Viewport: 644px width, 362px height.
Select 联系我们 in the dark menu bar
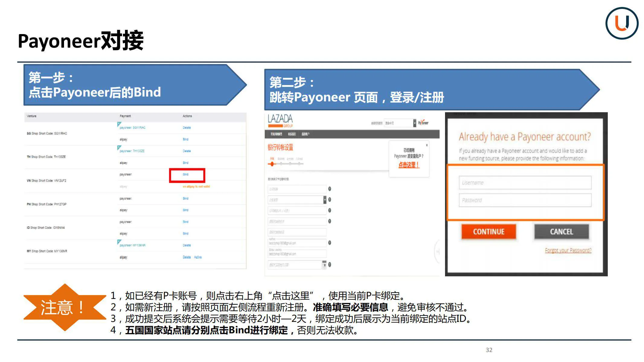(x=292, y=134)
